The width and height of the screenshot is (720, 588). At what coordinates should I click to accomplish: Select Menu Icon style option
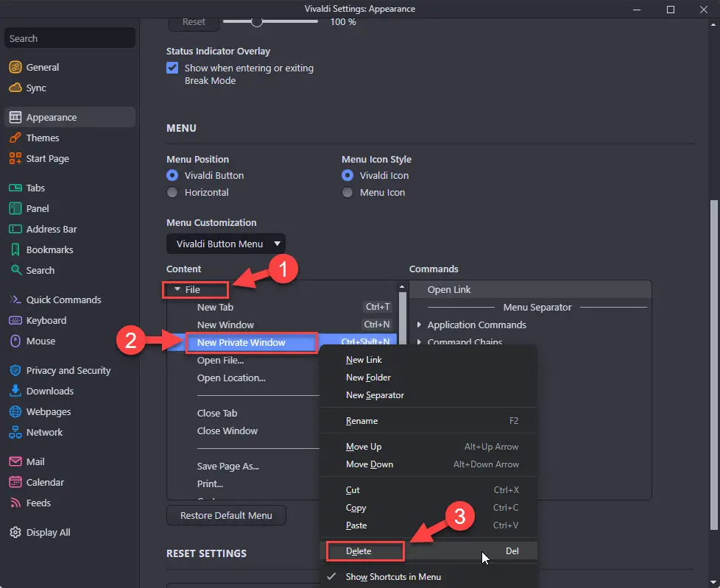coord(347,192)
